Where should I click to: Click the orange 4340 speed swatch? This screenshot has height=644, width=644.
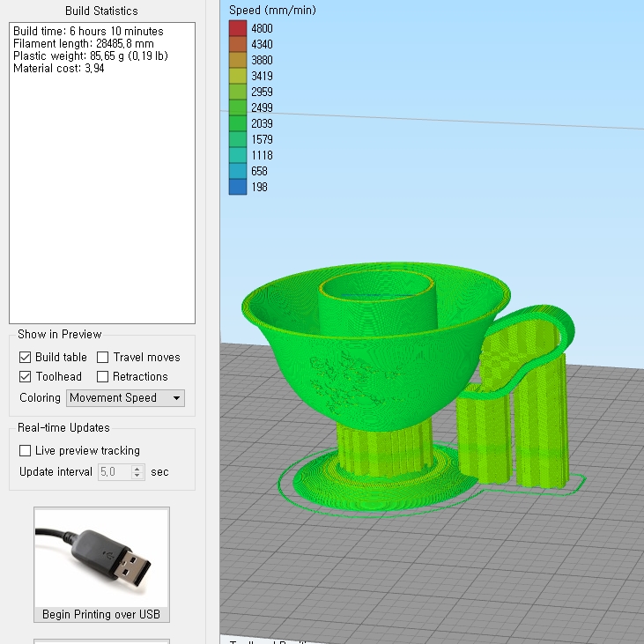click(238, 44)
